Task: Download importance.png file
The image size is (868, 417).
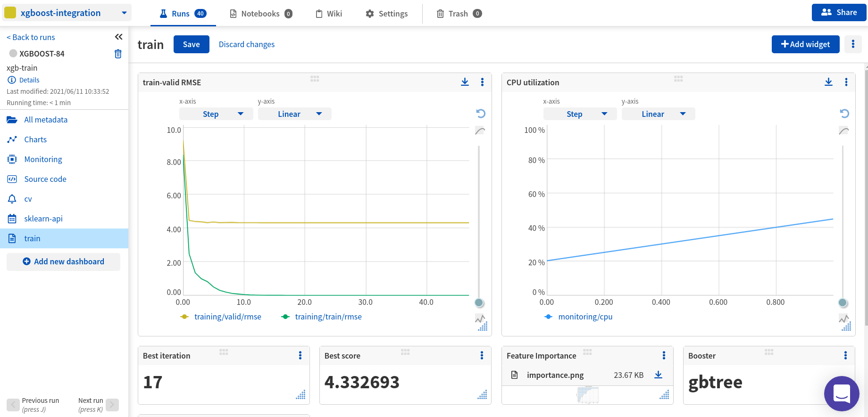Action: [658, 375]
